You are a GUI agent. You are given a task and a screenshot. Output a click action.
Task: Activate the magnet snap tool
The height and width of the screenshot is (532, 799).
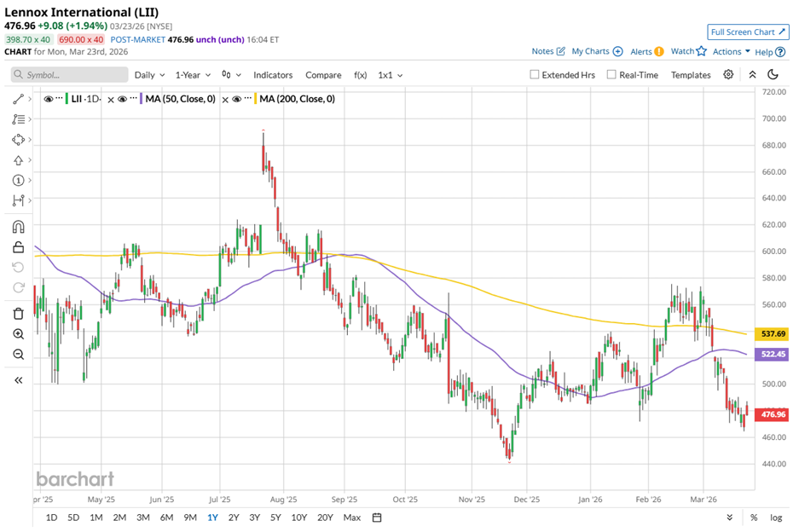pyautogui.click(x=18, y=227)
